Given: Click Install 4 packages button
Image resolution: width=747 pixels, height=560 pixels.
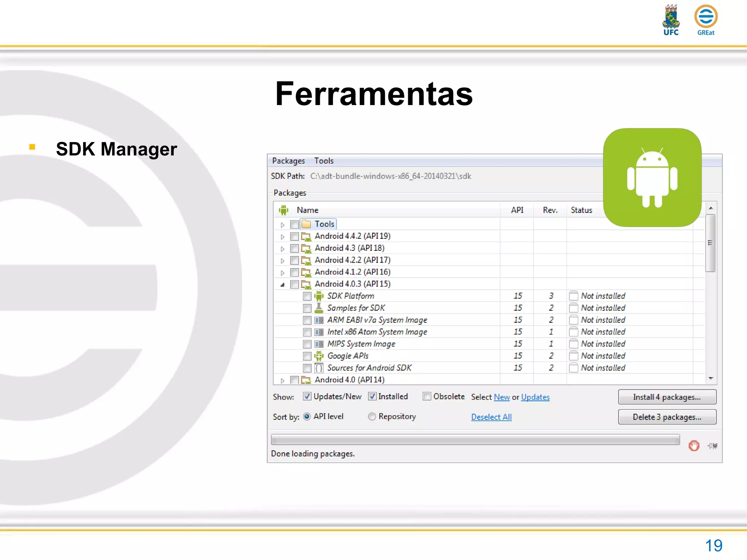Looking at the screenshot, I should (x=667, y=397).
